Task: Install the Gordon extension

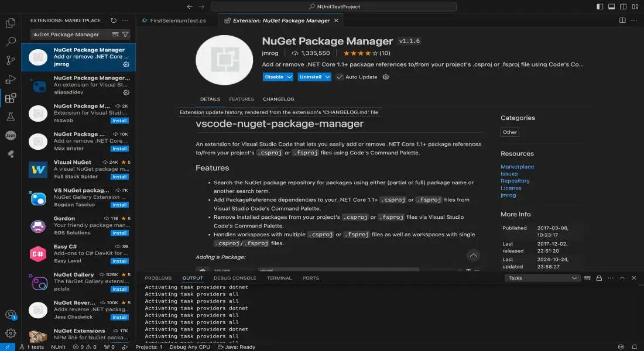Action: pyautogui.click(x=119, y=233)
